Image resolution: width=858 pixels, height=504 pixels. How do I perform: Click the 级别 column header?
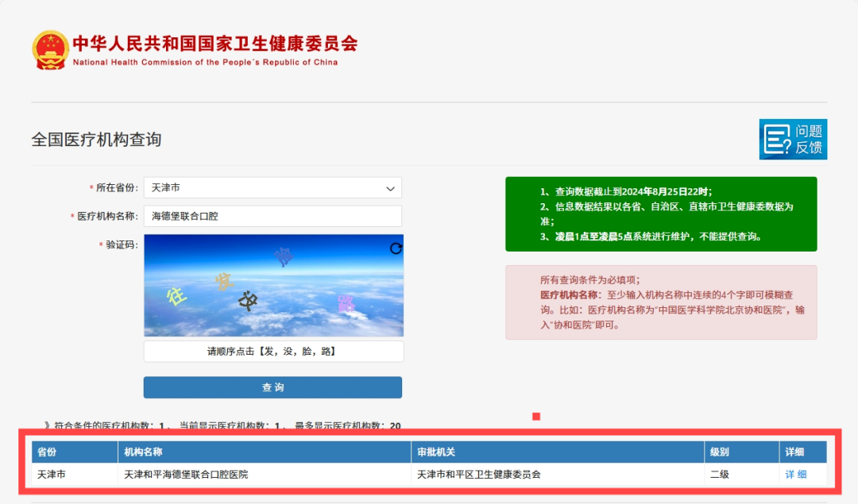pyautogui.click(x=719, y=452)
